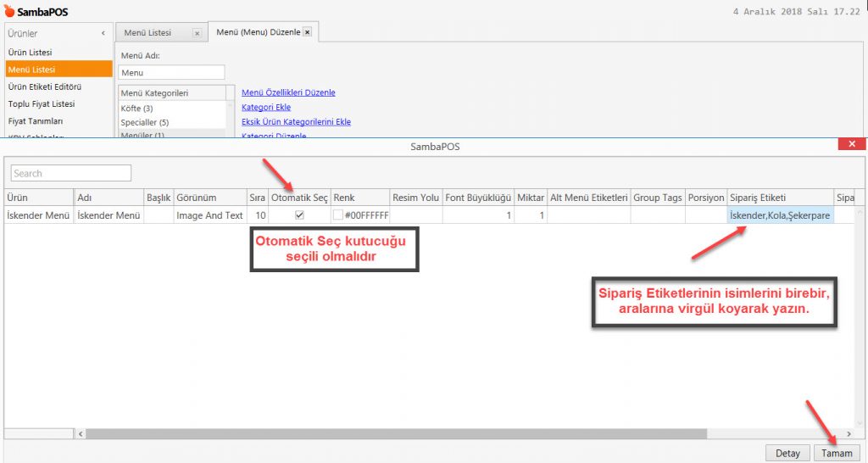
Task: Click the Renk color swatch box
Action: (338, 215)
